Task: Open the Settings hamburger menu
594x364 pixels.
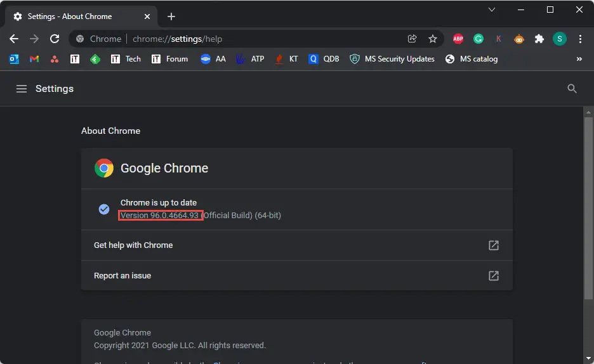Action: 22,89
